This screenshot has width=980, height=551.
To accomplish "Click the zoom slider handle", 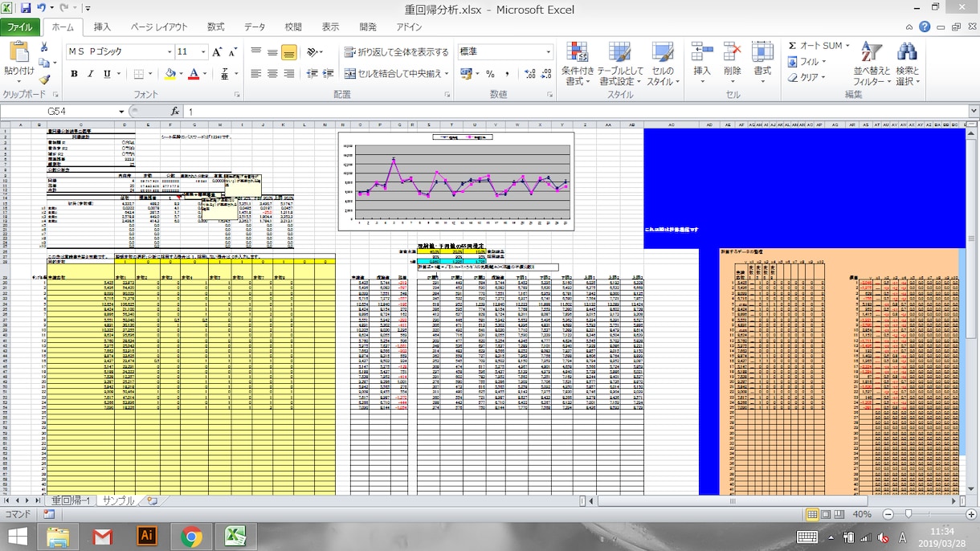I will pyautogui.click(x=909, y=514).
